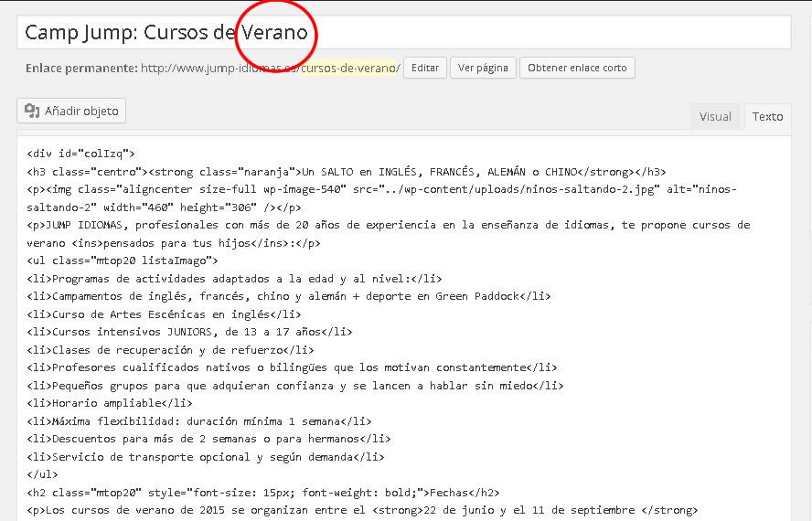Click the line containing "Un SALTO en INGLÉS"

click(347, 172)
